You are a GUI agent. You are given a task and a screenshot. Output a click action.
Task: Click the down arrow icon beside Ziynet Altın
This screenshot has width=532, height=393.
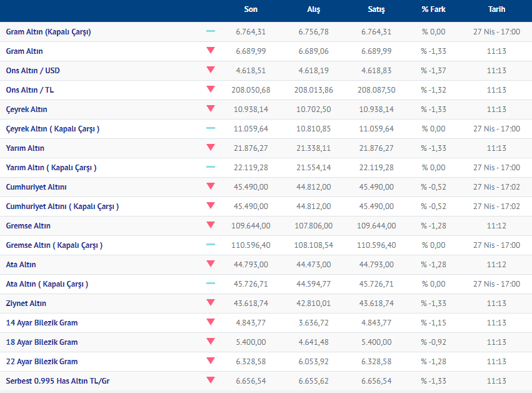[210, 303]
